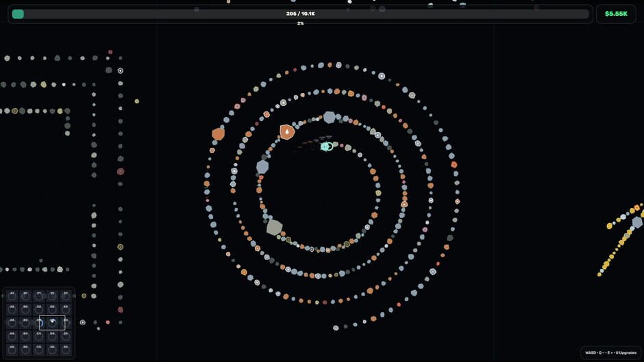644x362 pixels.
Task: Select minimap sector B1
Action: pos(25,296)
